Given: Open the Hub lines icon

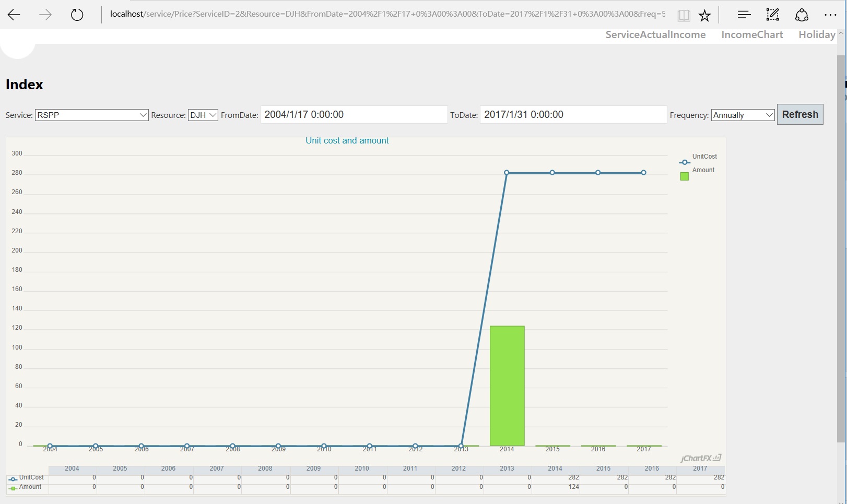Looking at the screenshot, I should tap(744, 15).
